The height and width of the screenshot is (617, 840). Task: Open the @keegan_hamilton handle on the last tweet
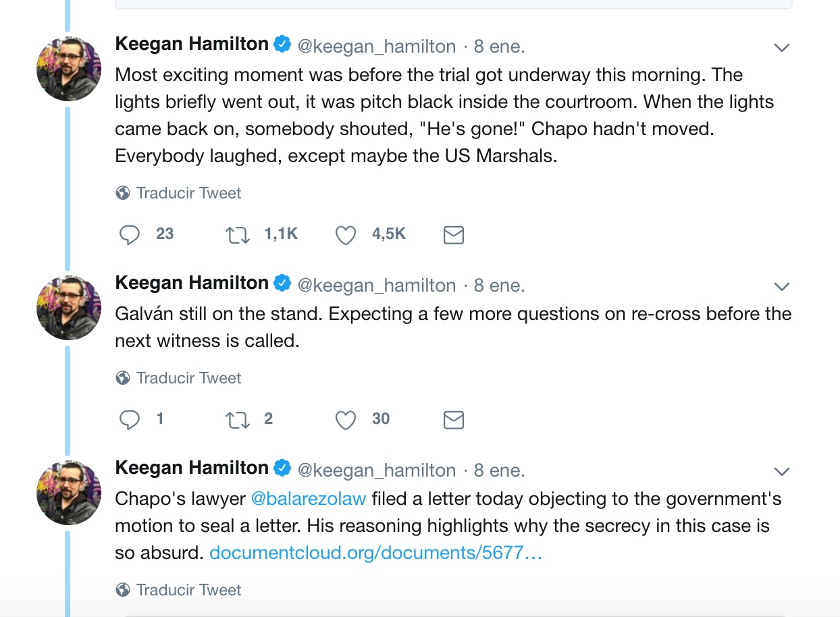[377, 471]
